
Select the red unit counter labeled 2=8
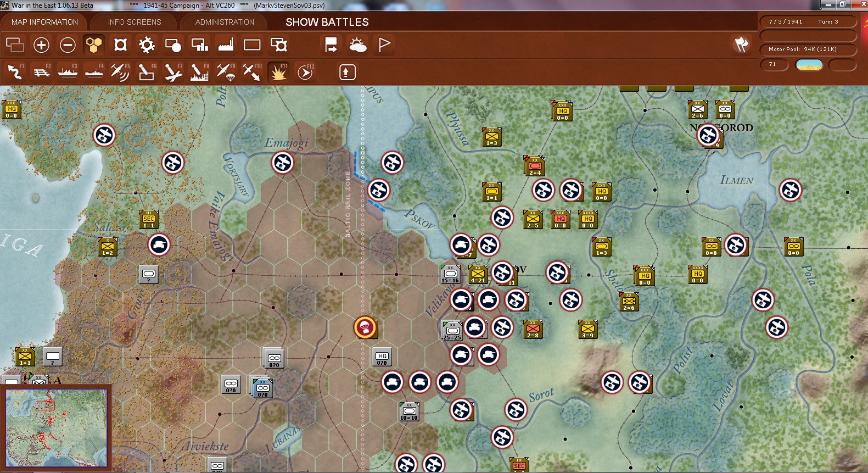pos(533,329)
